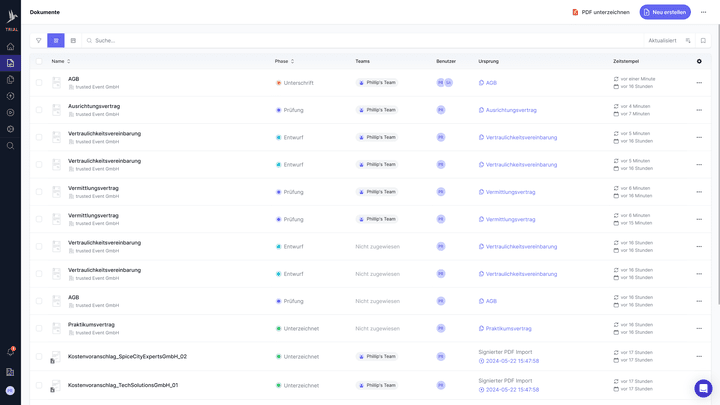The image size is (720, 405).
Task: Open three-dot menu in page header
Action: click(703, 12)
